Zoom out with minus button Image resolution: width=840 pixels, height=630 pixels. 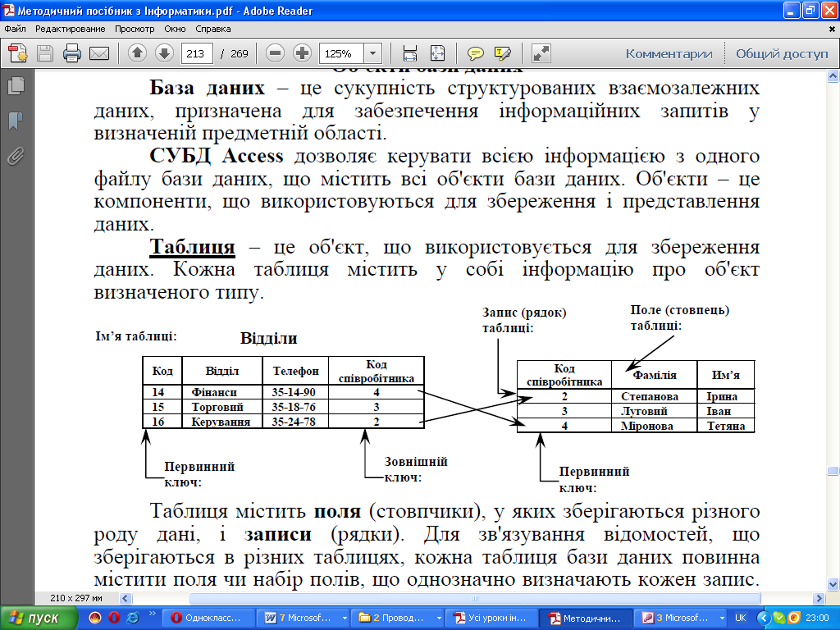(x=275, y=53)
